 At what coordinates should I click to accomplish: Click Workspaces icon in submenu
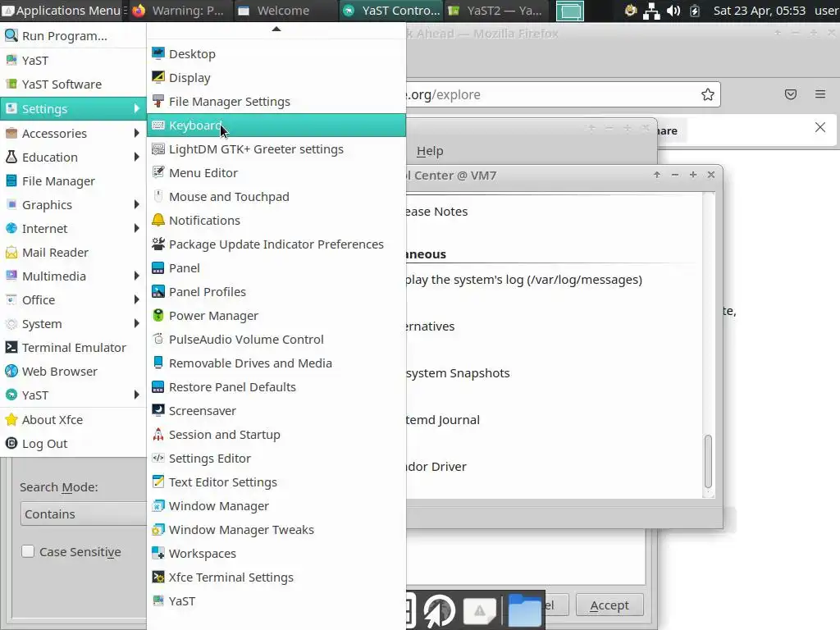(158, 553)
